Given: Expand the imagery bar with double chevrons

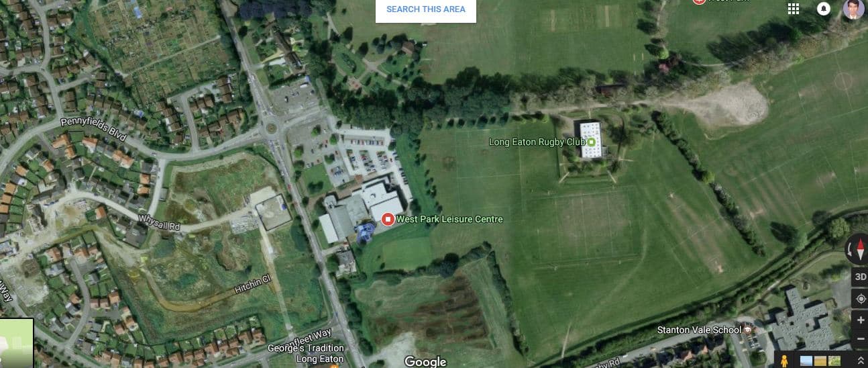Looking at the screenshot, I should point(861,361).
